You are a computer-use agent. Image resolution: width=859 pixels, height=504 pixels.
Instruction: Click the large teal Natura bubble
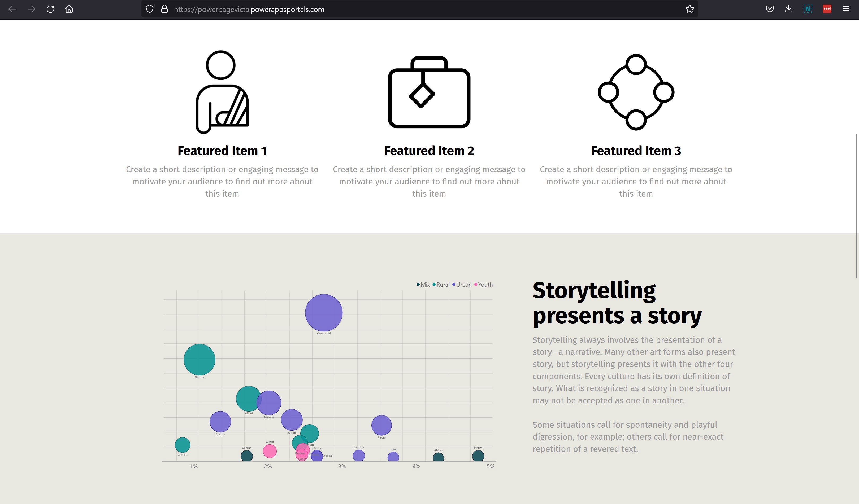point(199,360)
